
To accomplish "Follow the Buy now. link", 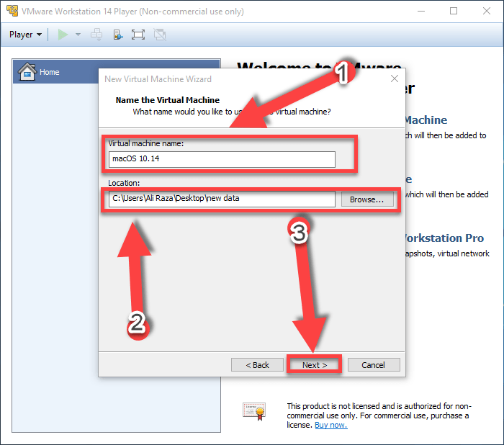I will 330,425.
